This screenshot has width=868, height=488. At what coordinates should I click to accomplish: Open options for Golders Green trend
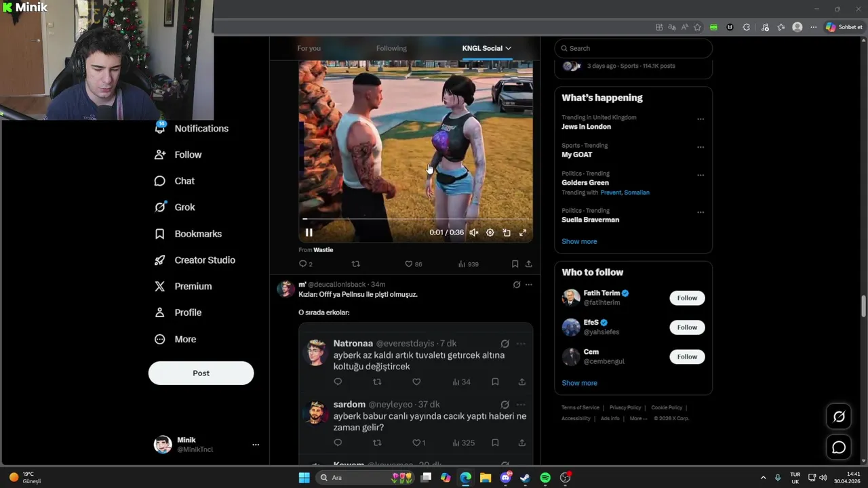pos(701,175)
